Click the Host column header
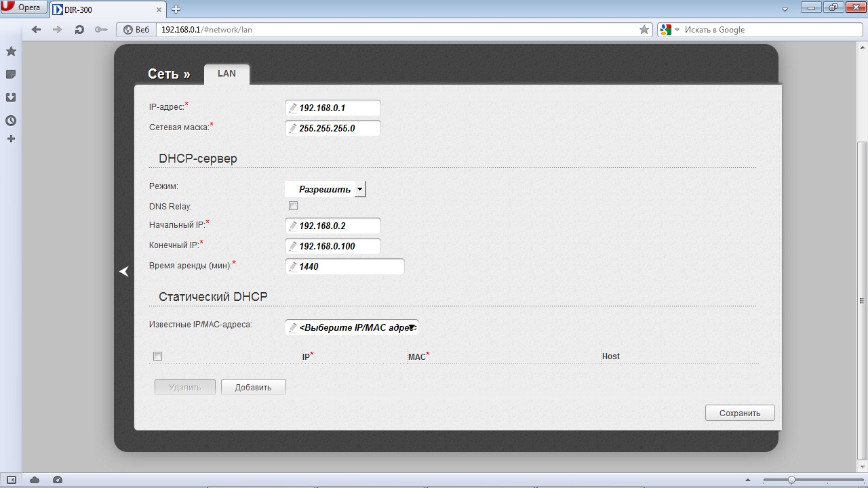 pos(611,357)
